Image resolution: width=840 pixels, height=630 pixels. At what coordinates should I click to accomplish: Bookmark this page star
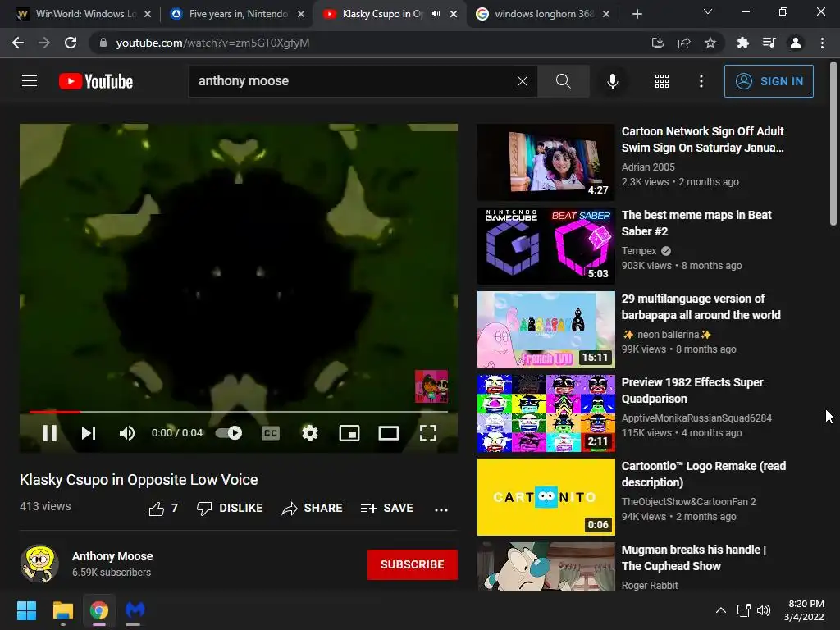(710, 43)
